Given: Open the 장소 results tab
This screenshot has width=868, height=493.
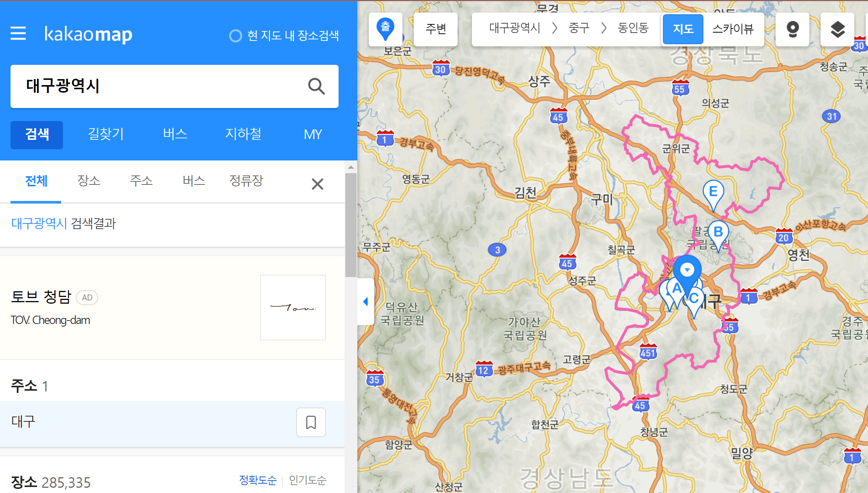Looking at the screenshot, I should [89, 181].
